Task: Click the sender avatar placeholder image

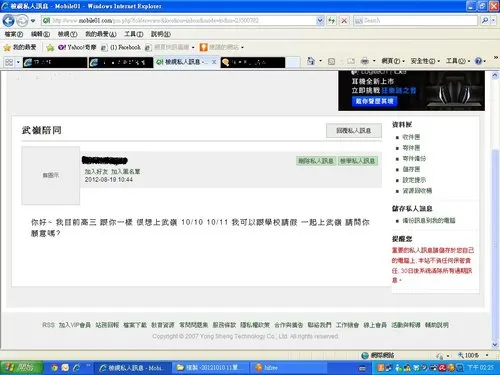Action: 51,175
